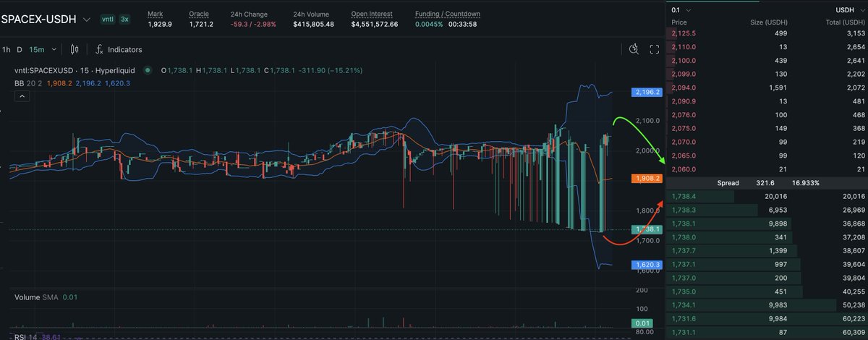The width and height of the screenshot is (868, 340).
Task: Click the SPACEX-USDH pair name
Action: coord(40,18)
